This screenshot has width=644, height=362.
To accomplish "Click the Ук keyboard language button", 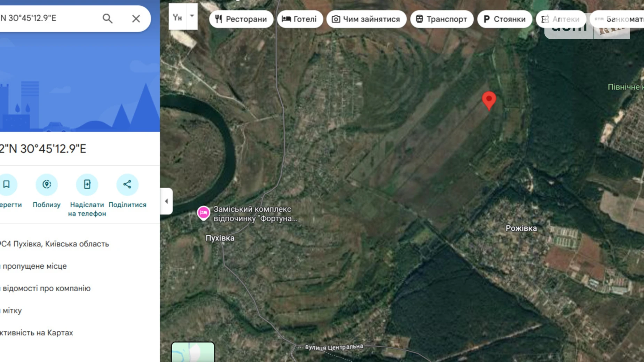I will 178,17.
